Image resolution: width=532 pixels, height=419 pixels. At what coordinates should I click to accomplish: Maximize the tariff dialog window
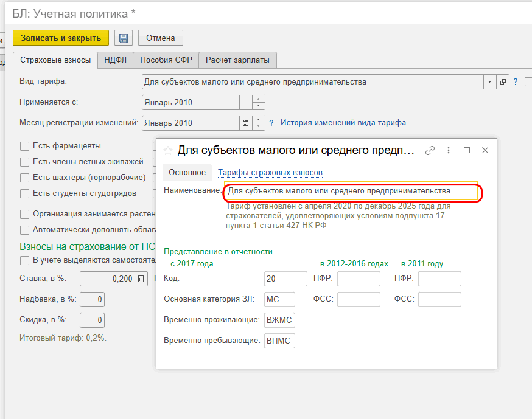point(467,150)
